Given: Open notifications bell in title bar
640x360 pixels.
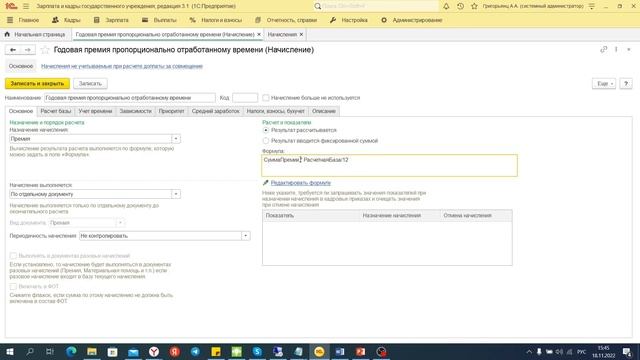Looking at the screenshot, I should (446, 6).
